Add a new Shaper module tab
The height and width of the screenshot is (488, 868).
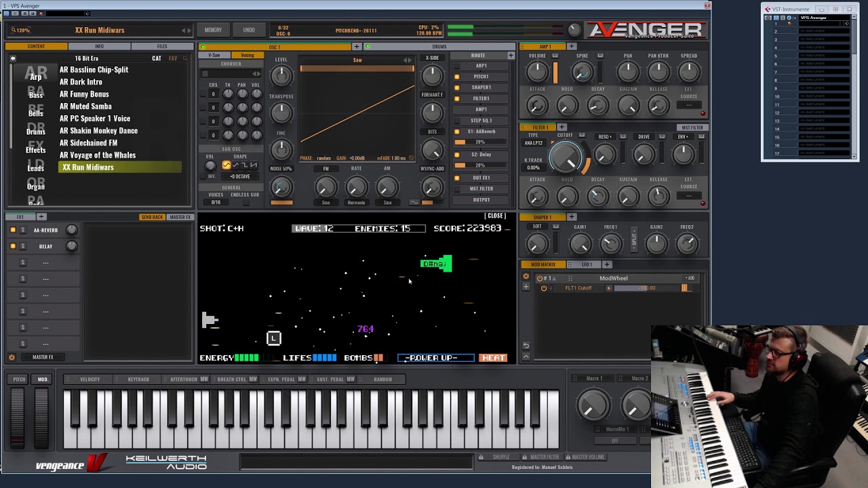click(572, 217)
